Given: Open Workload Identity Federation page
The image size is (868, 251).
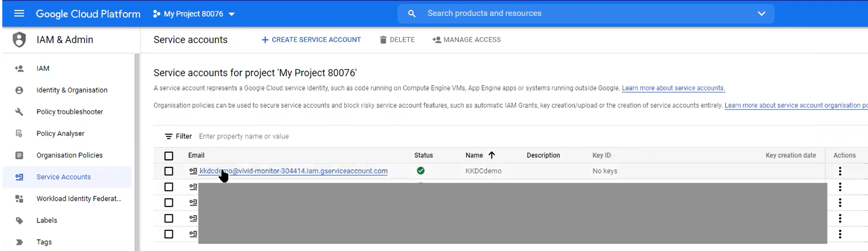Looking at the screenshot, I should click(79, 199).
